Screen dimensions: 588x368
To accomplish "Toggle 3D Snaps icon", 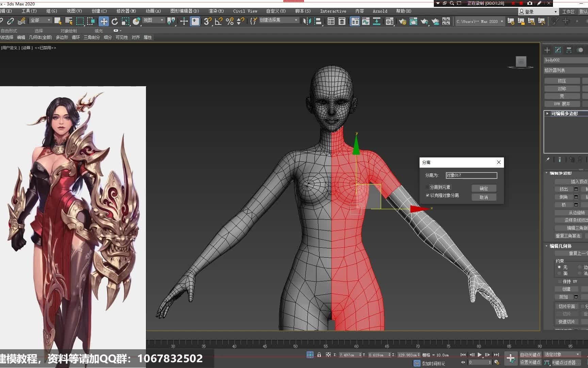I will point(208,21).
